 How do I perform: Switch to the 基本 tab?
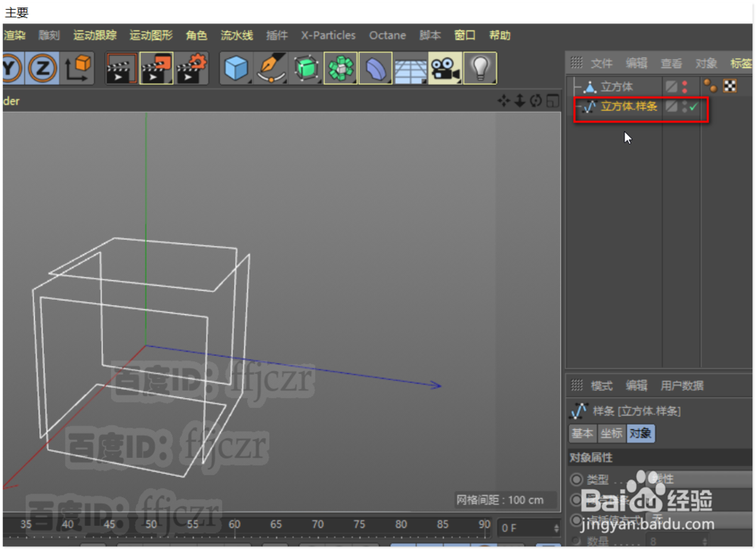[x=582, y=434]
